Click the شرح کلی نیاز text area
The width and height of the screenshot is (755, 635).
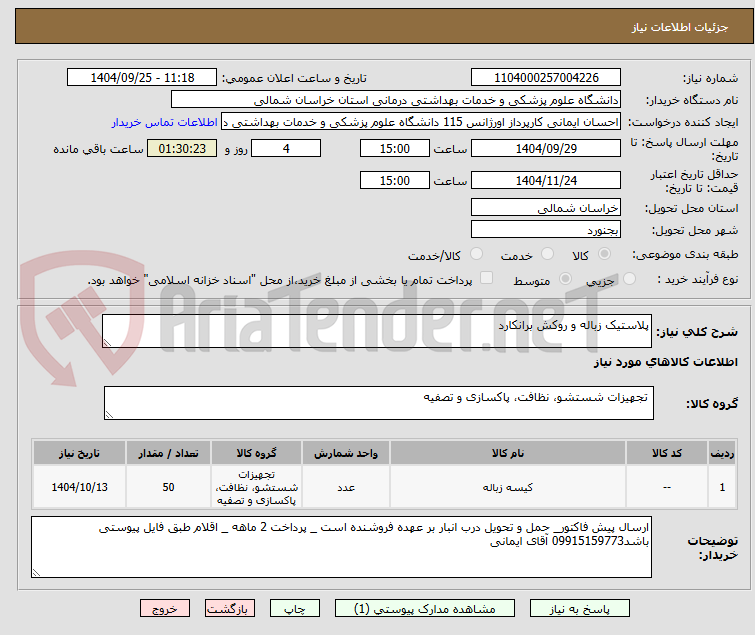tap(377, 331)
